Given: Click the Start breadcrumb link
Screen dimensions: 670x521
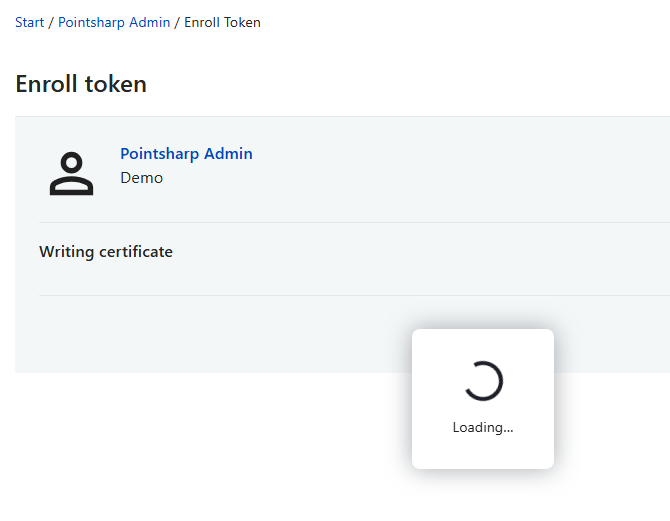Looking at the screenshot, I should [x=29, y=22].
